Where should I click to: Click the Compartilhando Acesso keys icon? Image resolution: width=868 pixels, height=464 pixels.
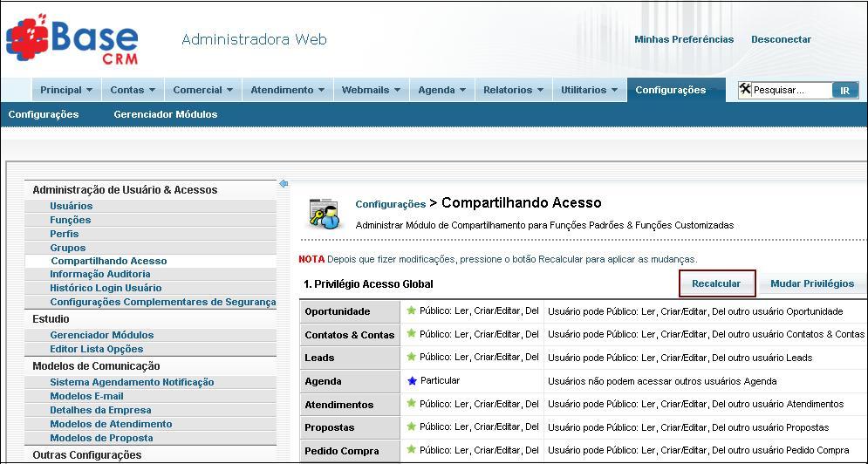click(324, 214)
